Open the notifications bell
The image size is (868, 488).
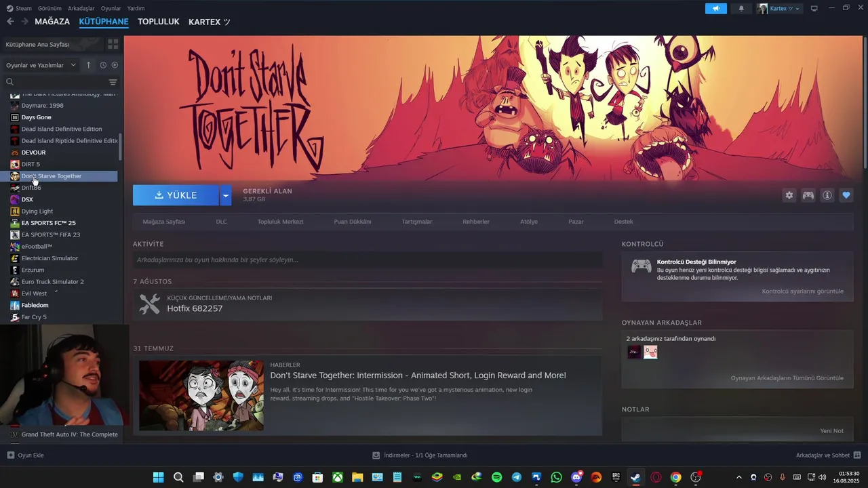pyautogui.click(x=741, y=8)
